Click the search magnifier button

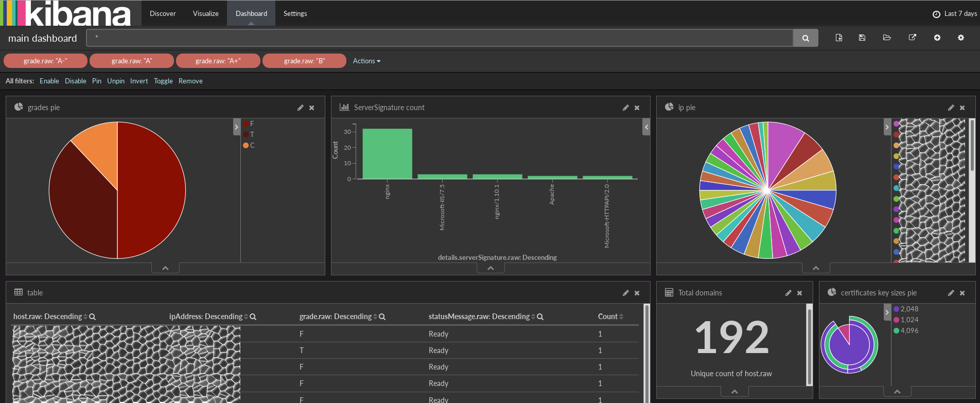pos(806,38)
